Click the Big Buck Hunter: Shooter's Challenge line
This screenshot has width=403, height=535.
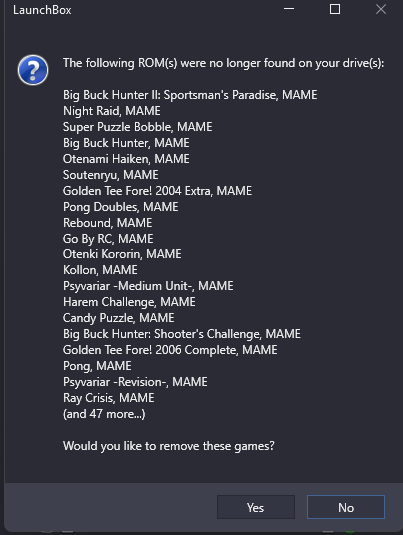182,334
